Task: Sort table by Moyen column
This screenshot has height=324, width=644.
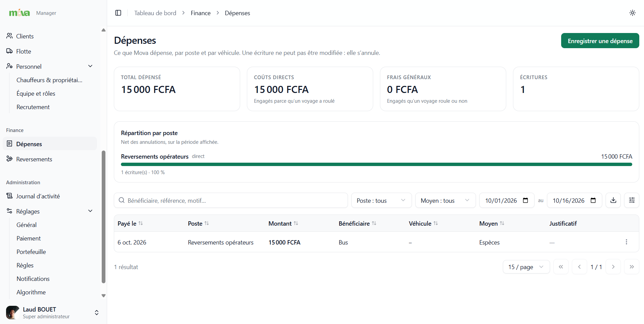Action: tap(492, 223)
